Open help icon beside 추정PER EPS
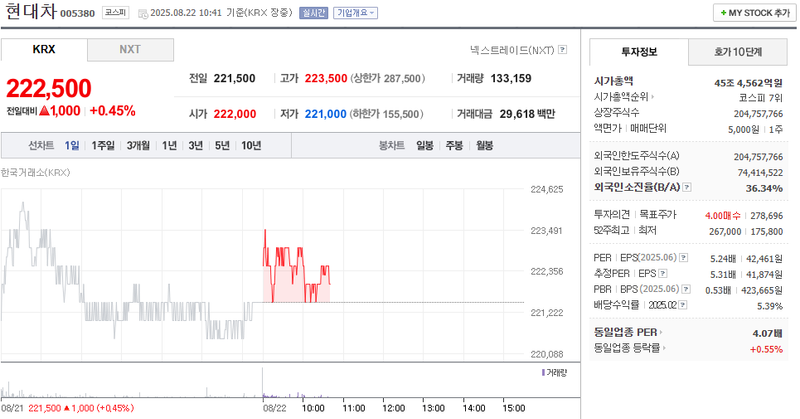This screenshot has width=800, height=419. (663, 274)
